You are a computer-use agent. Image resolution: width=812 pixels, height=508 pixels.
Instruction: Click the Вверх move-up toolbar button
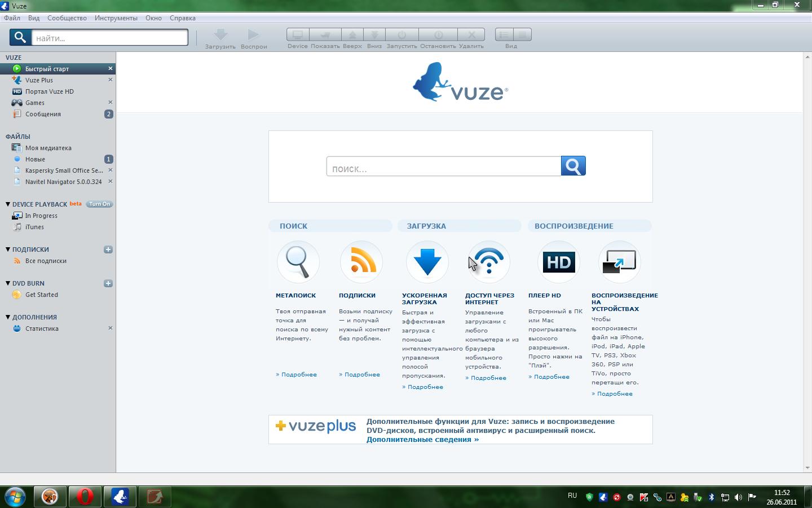coord(352,35)
